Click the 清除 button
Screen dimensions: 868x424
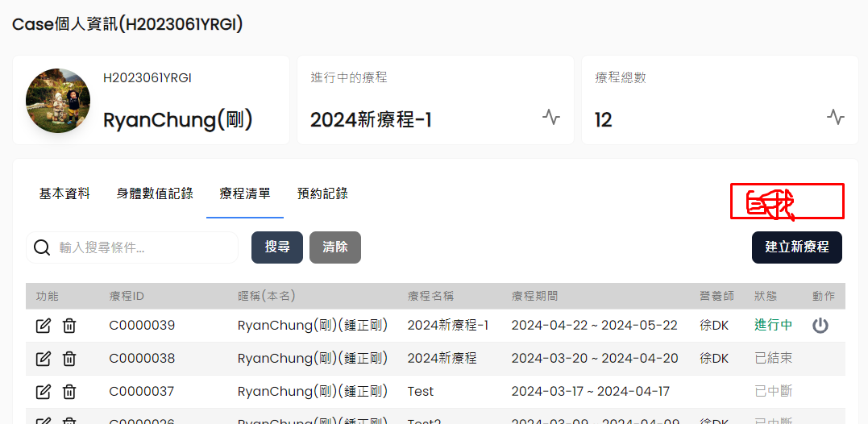(335, 247)
